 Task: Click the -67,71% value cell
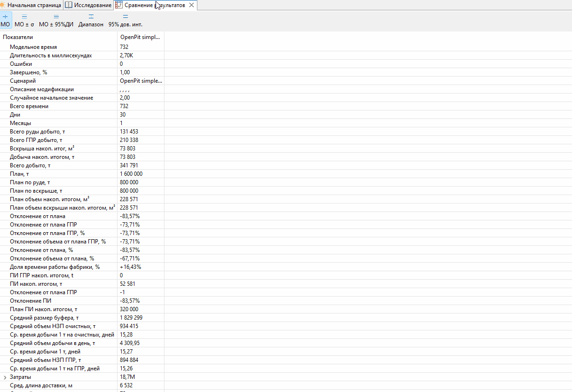141,259
